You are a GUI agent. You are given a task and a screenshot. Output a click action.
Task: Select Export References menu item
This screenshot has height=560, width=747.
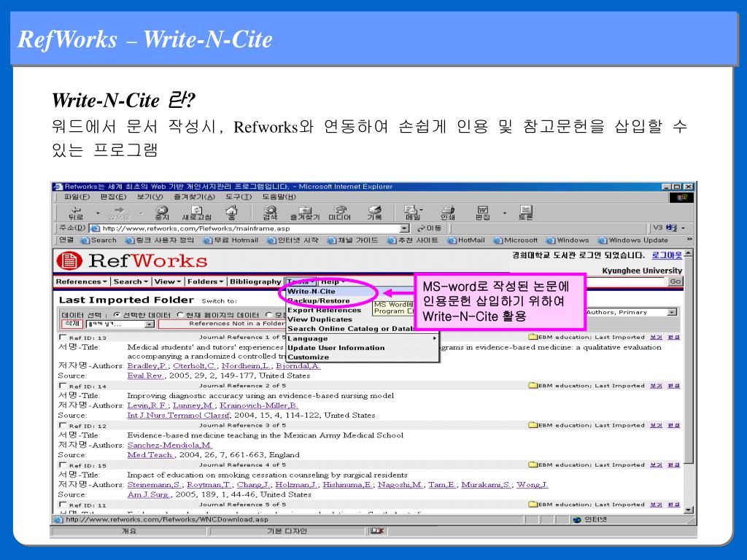[x=324, y=310]
